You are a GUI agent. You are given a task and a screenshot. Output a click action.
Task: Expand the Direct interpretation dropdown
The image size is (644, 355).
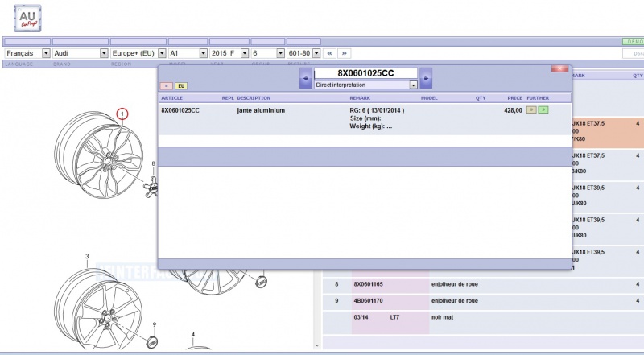click(x=413, y=84)
